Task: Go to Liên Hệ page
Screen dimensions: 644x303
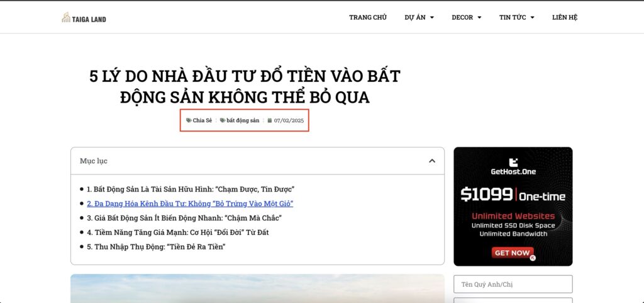Action: tap(565, 17)
